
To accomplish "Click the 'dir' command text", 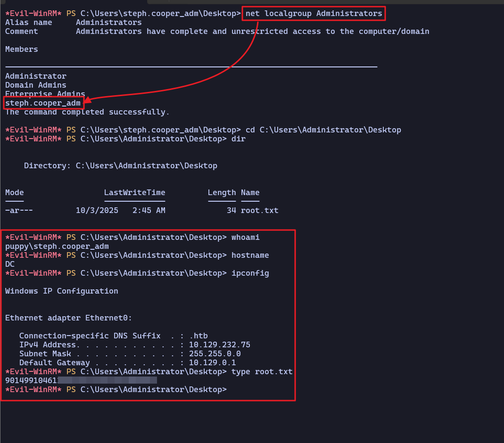I will click(238, 139).
